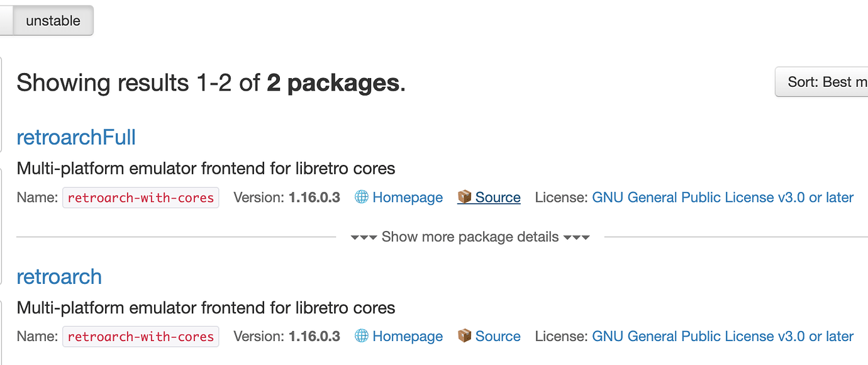Open the GNU GPL license link for retroarch

click(723, 337)
